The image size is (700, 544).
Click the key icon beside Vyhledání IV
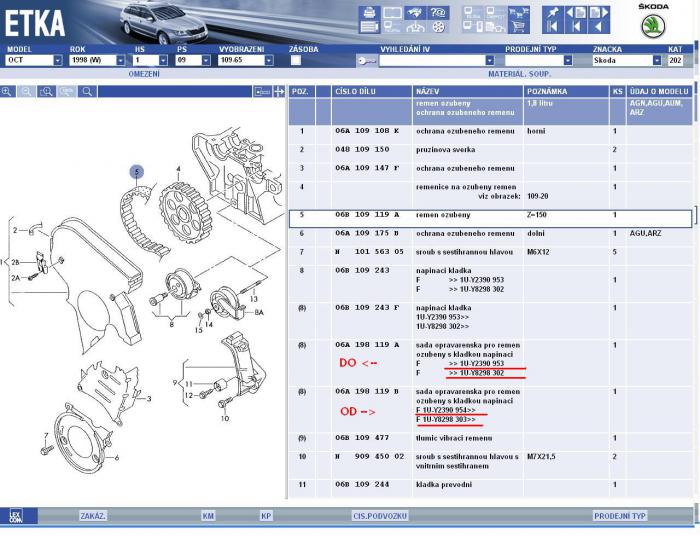coord(366,61)
